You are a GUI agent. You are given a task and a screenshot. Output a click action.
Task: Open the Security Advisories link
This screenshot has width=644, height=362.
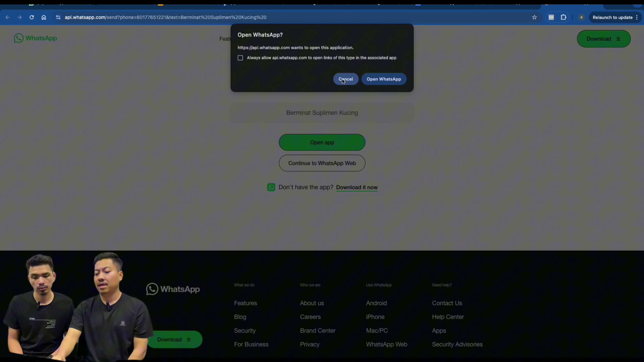457,344
